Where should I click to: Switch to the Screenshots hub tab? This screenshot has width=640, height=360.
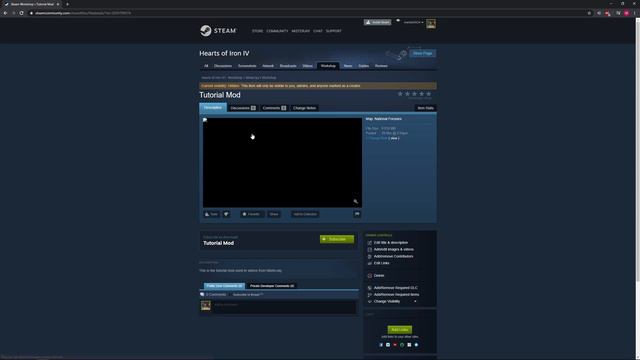(x=247, y=66)
